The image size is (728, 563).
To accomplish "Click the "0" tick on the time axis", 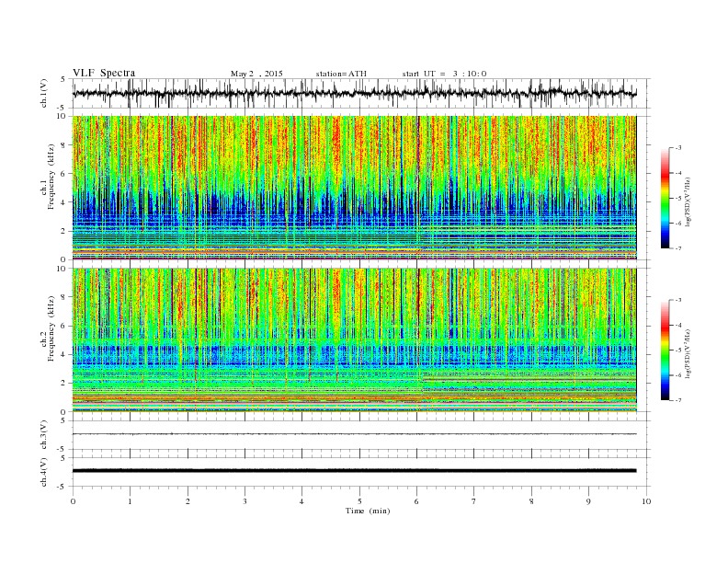I will pyautogui.click(x=73, y=501).
